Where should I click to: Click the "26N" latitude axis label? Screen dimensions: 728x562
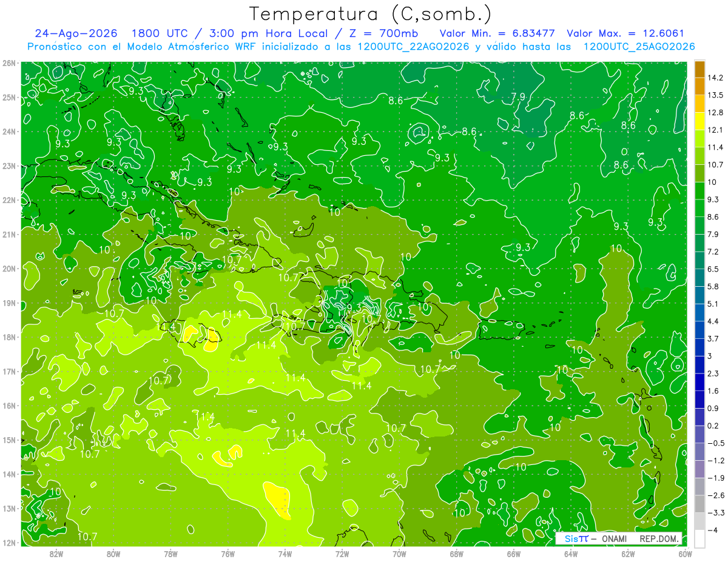[8, 63]
